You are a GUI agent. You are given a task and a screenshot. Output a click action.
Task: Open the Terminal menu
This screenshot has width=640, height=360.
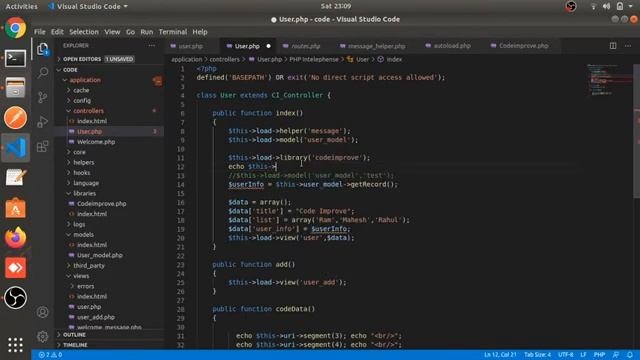pyautogui.click(x=173, y=32)
